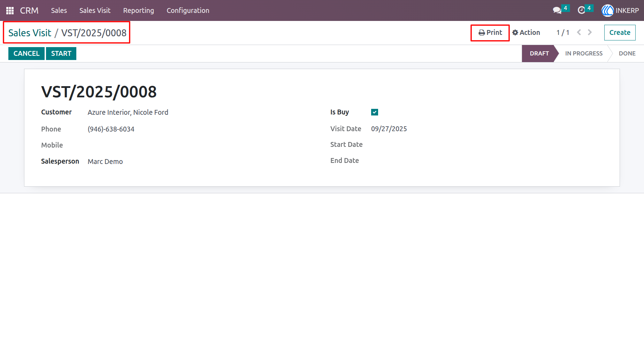Select the DONE status stage
The width and height of the screenshot is (644, 337).
pos(627,53)
